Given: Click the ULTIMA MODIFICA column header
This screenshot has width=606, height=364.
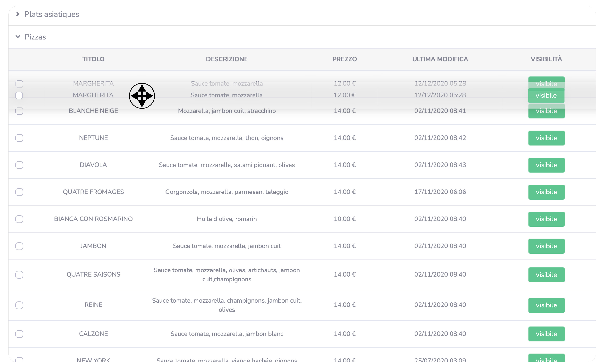Looking at the screenshot, I should pos(440,59).
